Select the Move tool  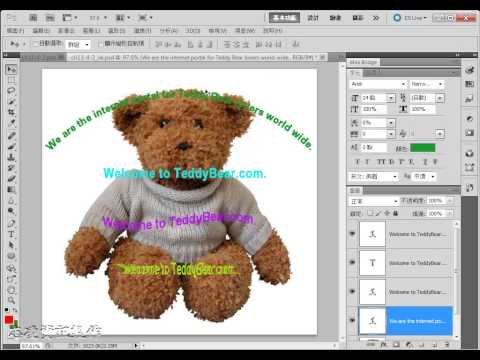11,69
